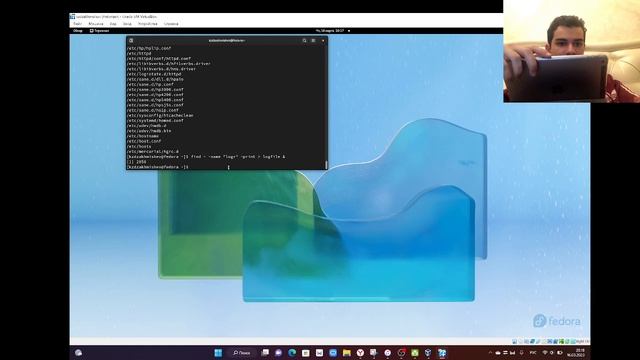Open a new tab in the terminal
The image size is (640, 360).
tap(131, 40)
